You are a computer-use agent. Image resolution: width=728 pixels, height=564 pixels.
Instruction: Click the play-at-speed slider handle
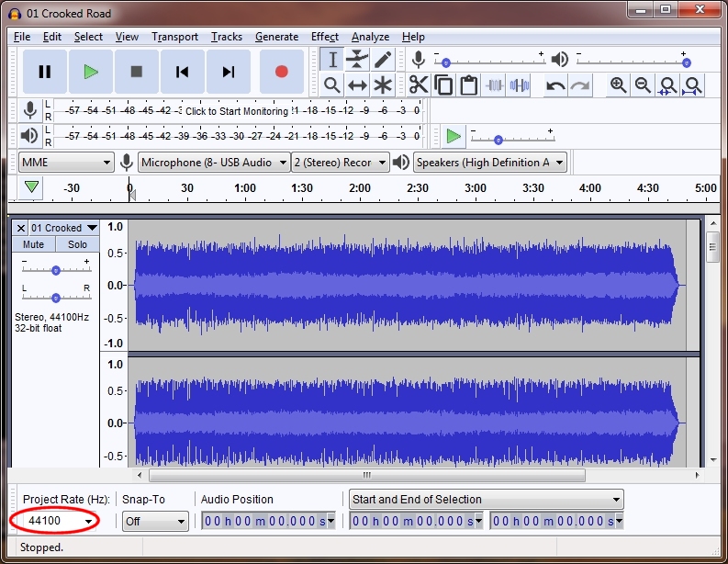click(x=498, y=140)
